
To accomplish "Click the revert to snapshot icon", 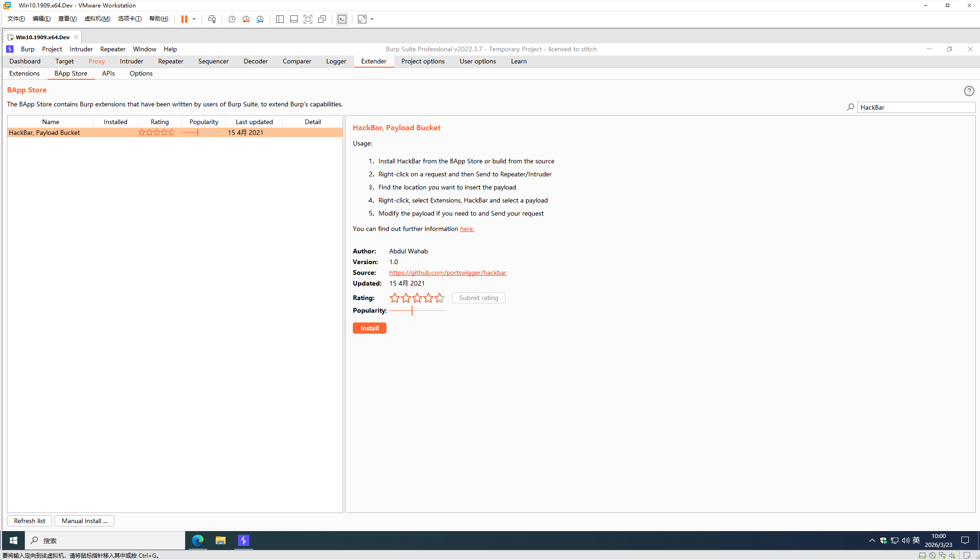I will [245, 19].
